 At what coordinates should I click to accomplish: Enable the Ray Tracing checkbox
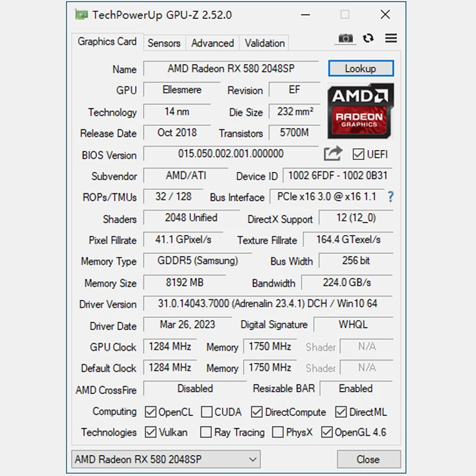tap(206, 433)
